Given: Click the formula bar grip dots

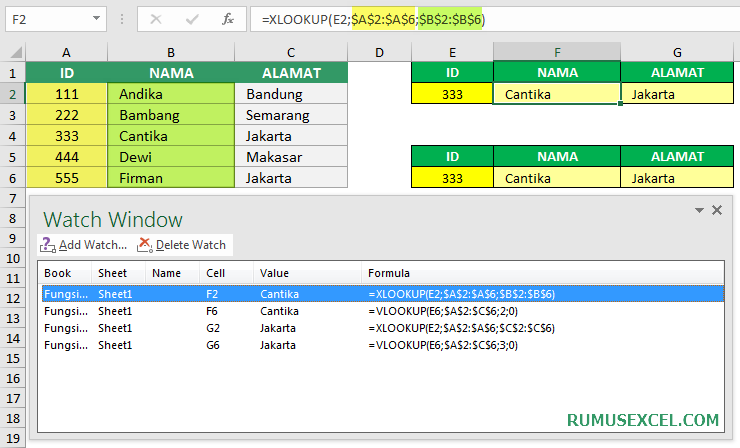Looking at the screenshot, I should tap(122, 19).
